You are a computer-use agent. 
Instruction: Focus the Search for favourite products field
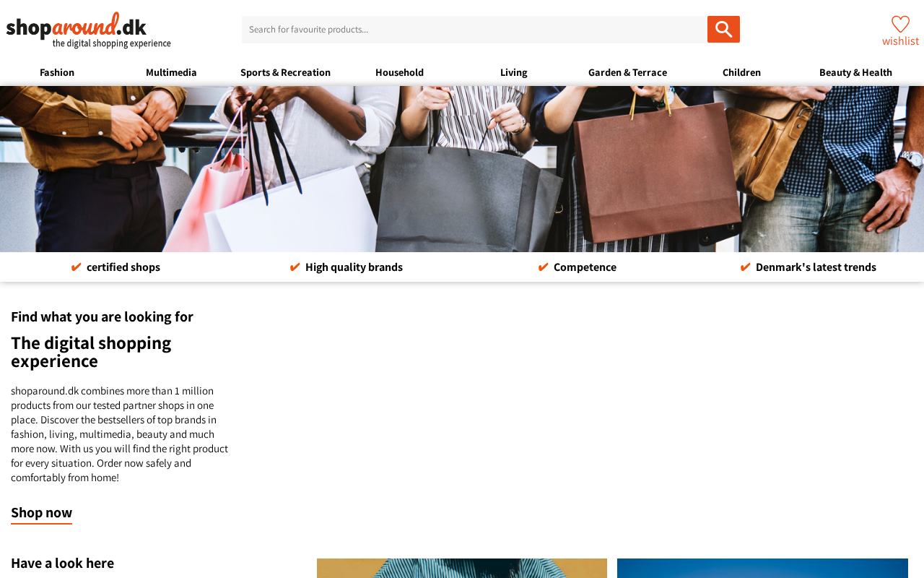(x=474, y=30)
